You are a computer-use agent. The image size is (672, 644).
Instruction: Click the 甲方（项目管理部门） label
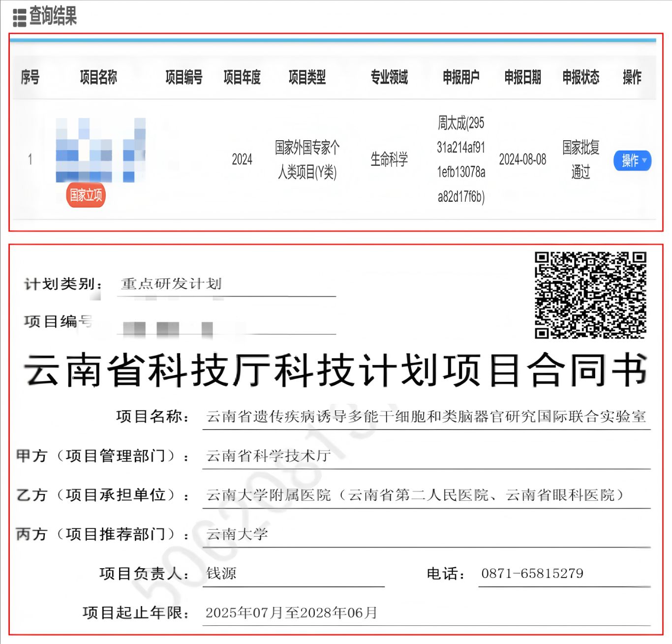tap(102, 456)
